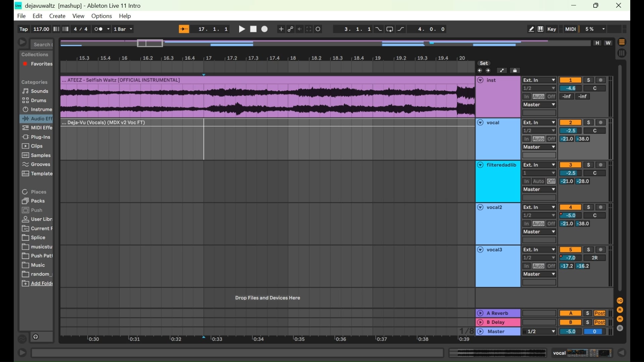Toggle the Follow playback arrow button
This screenshot has width=644, height=362.
(x=184, y=29)
